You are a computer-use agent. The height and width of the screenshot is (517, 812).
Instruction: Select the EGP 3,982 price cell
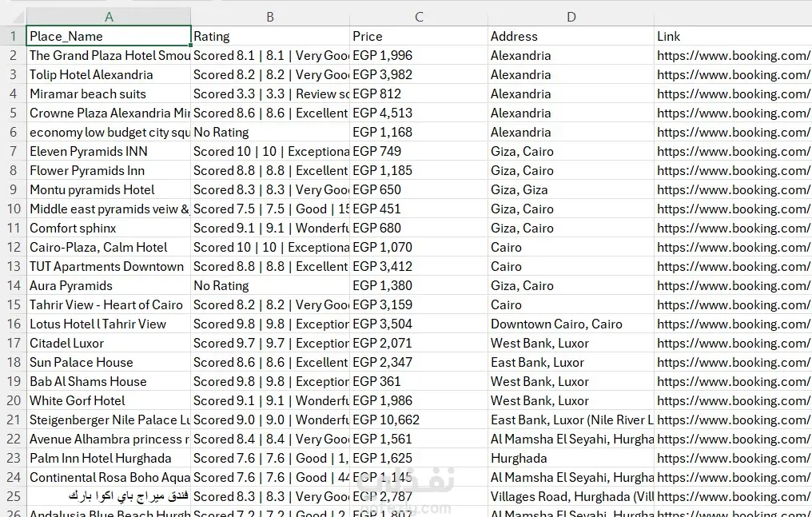[x=419, y=74]
